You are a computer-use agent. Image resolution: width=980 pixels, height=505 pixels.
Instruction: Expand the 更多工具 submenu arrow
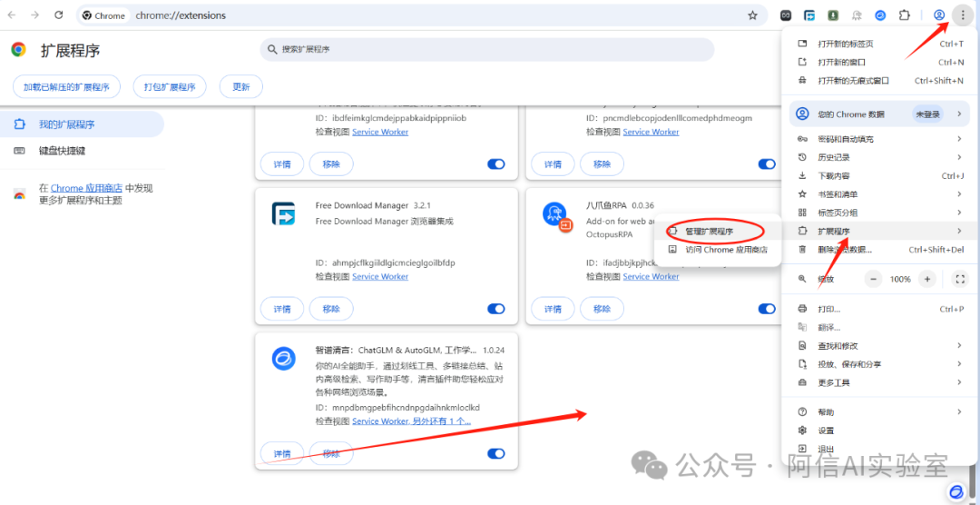pos(959,382)
